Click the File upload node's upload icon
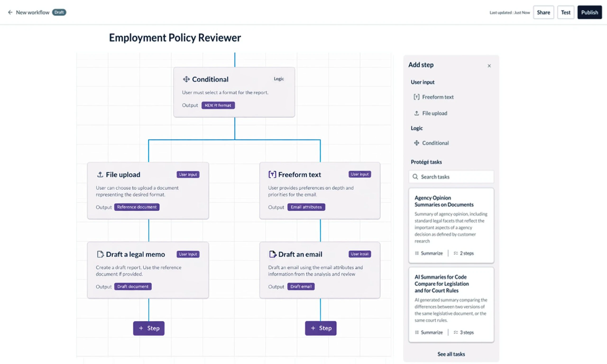 [100, 174]
